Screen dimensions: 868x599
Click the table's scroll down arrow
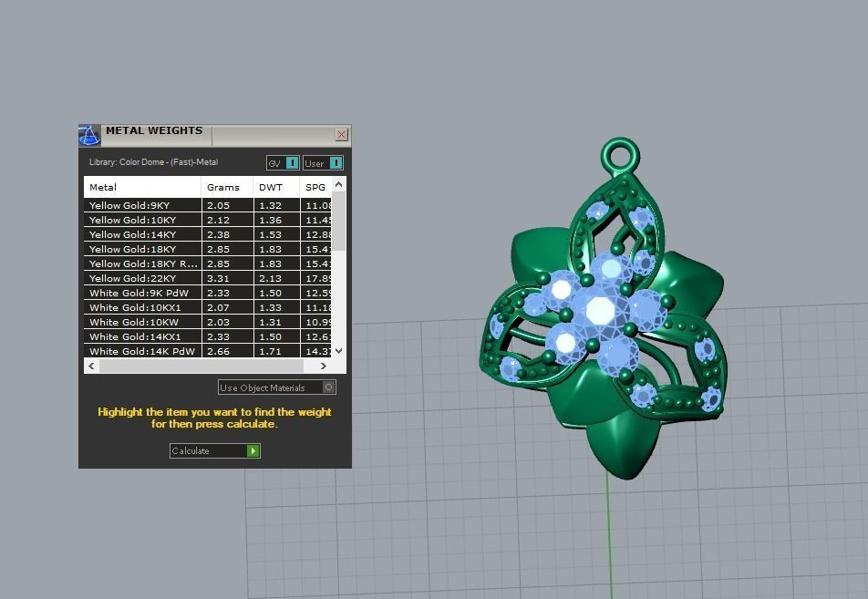(x=339, y=351)
